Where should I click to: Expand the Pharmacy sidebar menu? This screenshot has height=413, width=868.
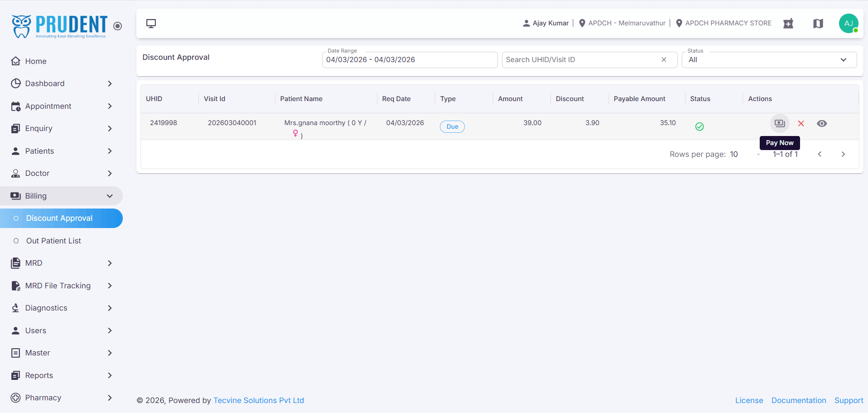[x=61, y=398]
